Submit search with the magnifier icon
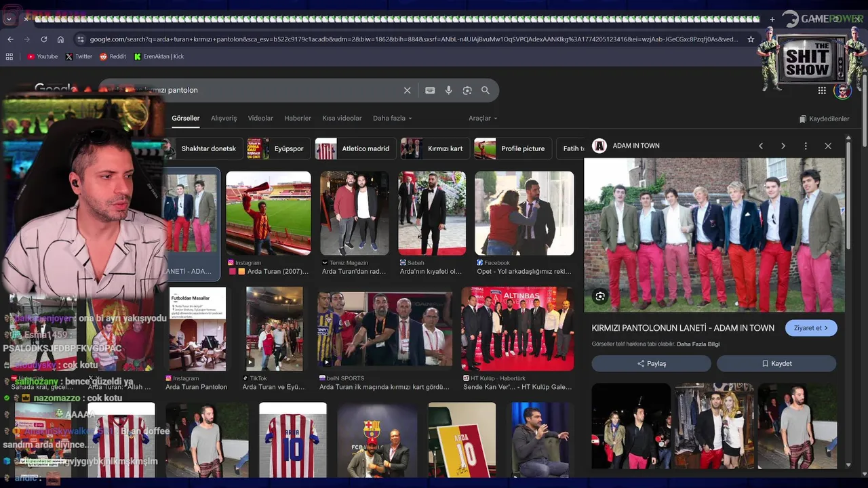This screenshot has height=488, width=868. pos(486,90)
